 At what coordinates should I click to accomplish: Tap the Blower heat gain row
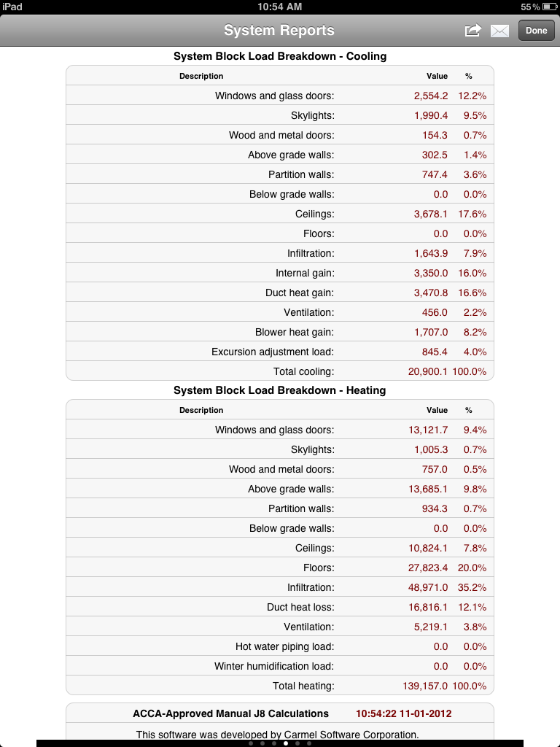tap(280, 332)
